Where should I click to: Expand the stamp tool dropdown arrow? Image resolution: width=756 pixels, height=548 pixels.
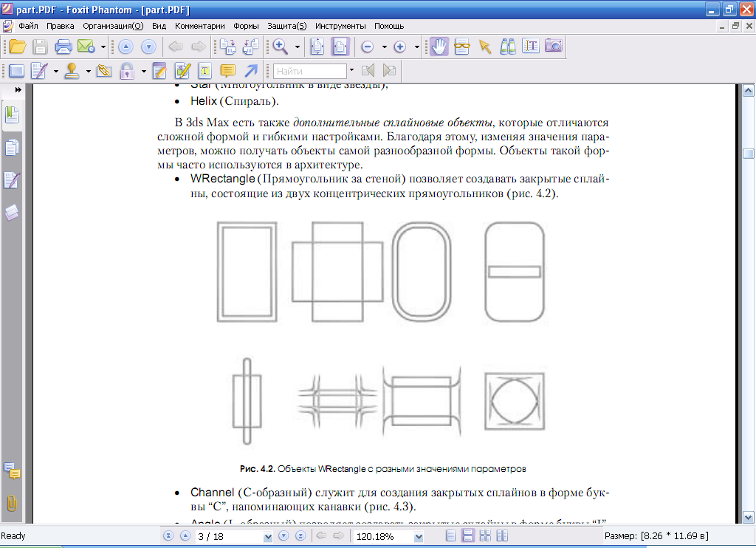pos(89,72)
